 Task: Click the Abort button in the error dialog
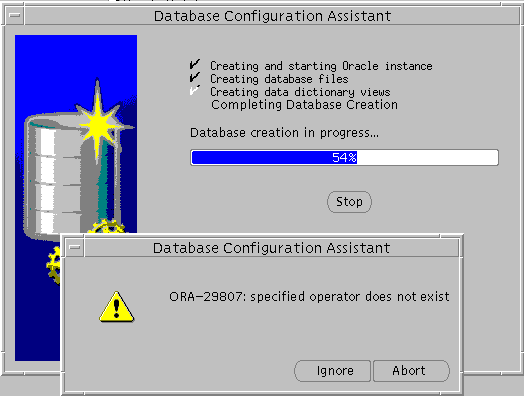(411, 371)
